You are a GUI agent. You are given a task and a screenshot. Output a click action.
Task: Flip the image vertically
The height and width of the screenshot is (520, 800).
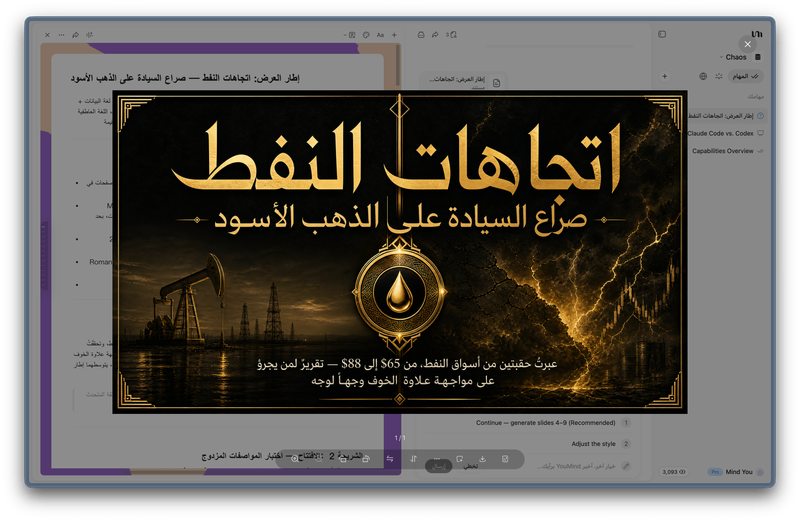pos(413,459)
